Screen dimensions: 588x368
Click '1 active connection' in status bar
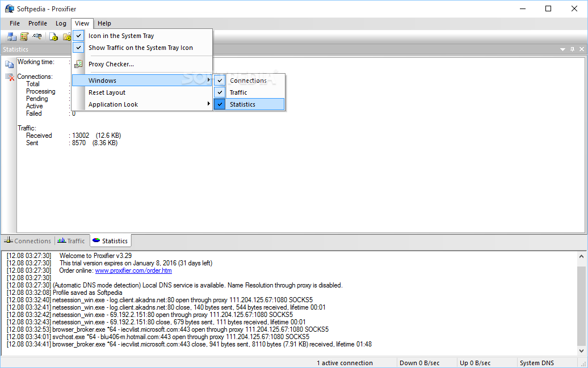point(345,363)
